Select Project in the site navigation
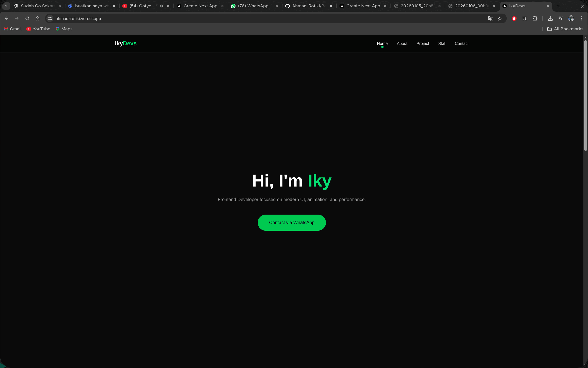Viewport: 588px width, 368px height. (x=423, y=43)
